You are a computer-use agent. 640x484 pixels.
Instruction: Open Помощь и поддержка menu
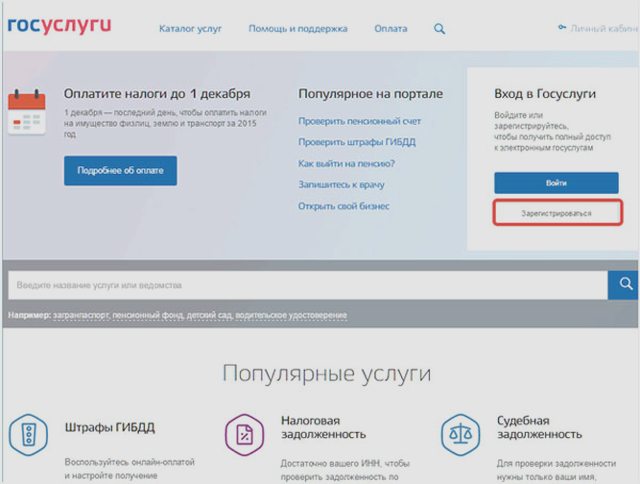pos(298,29)
